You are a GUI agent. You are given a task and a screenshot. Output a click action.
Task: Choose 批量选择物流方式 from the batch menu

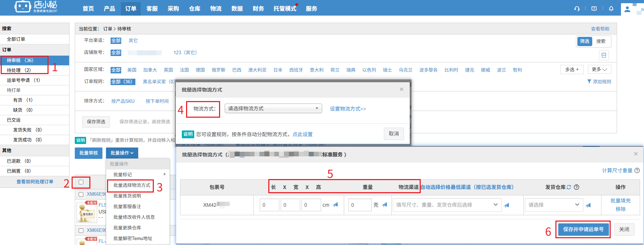(x=131, y=185)
